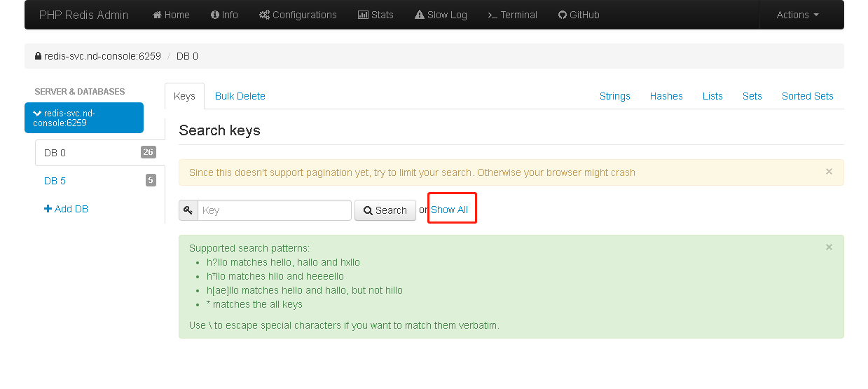The height and width of the screenshot is (389, 868).
Task: Filter by Strings type
Action: (x=615, y=96)
